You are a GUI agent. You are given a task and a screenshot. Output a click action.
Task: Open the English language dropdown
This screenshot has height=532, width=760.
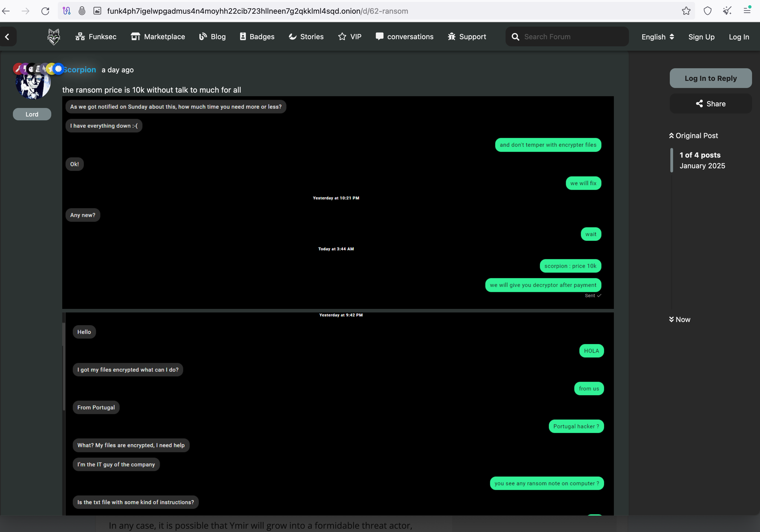click(x=657, y=37)
